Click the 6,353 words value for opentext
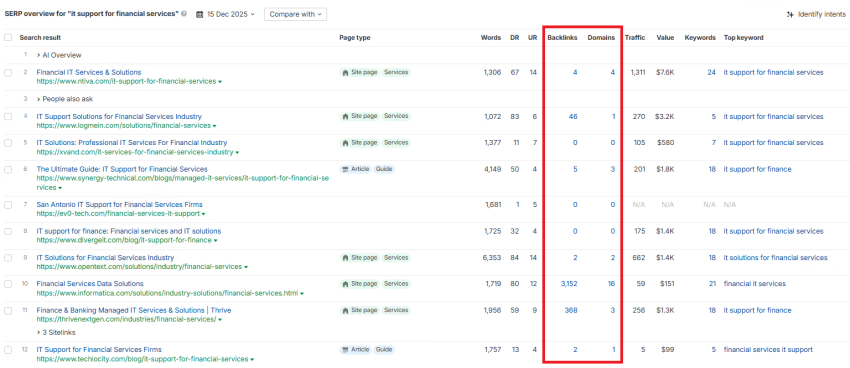This screenshot has width=850, height=368. click(x=492, y=257)
